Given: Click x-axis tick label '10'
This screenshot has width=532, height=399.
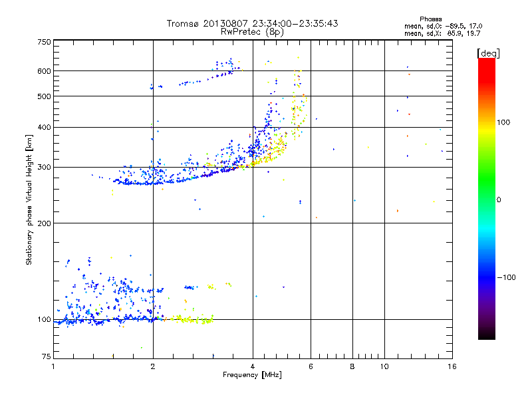Looking at the screenshot, I should pos(384,366).
